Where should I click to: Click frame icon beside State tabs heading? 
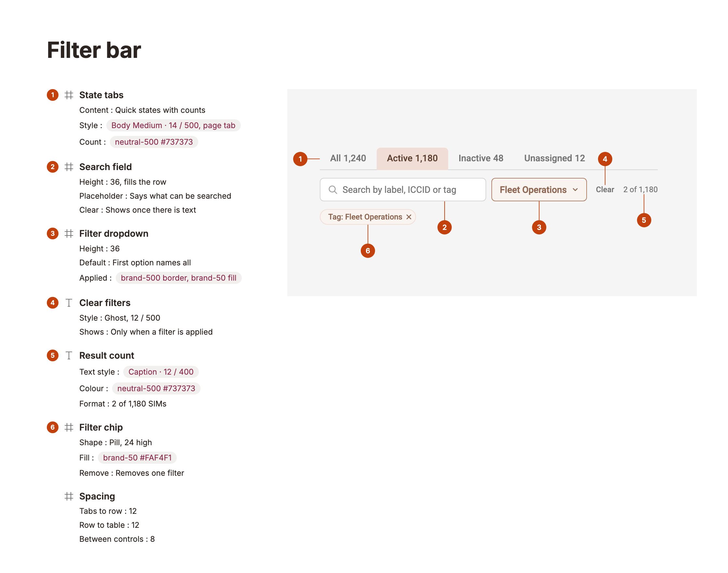(x=69, y=95)
